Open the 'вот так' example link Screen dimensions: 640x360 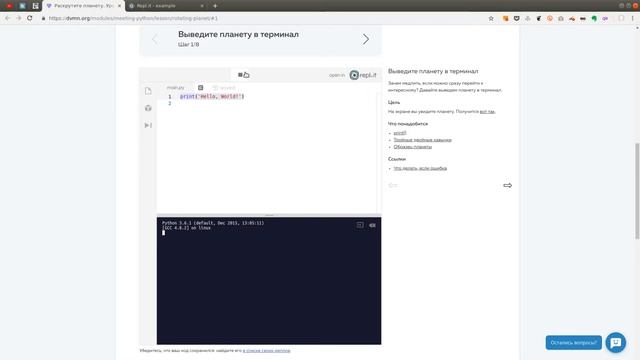coord(487,111)
